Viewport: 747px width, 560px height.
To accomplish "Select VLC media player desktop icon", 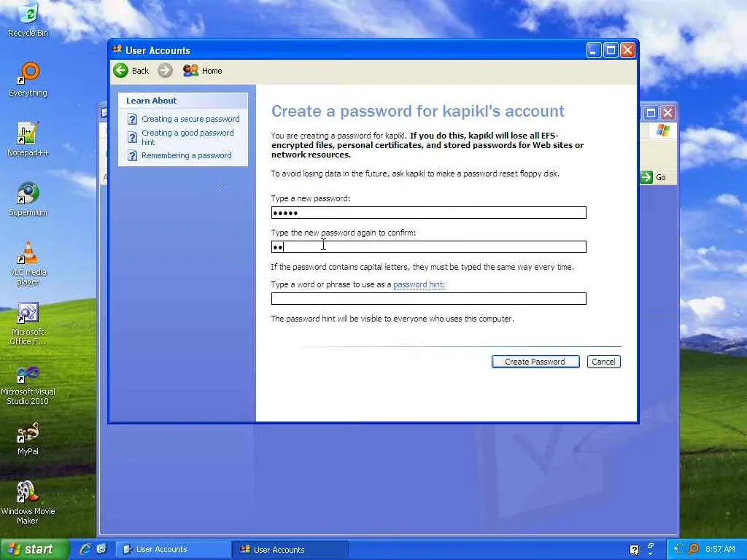I will pos(28,263).
